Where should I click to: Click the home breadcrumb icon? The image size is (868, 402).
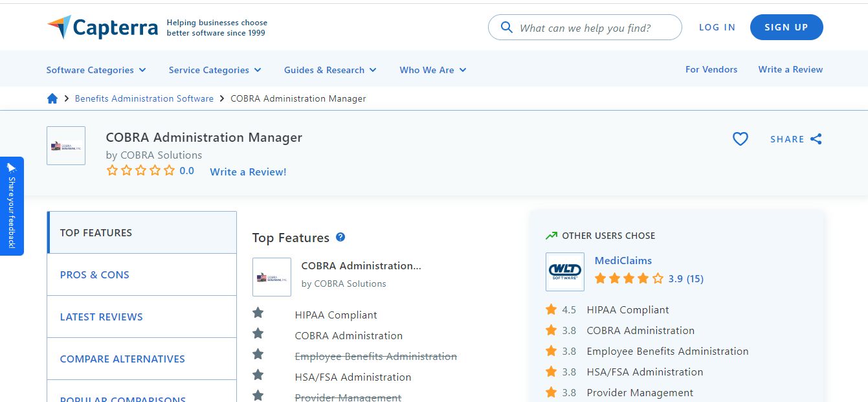coord(52,98)
